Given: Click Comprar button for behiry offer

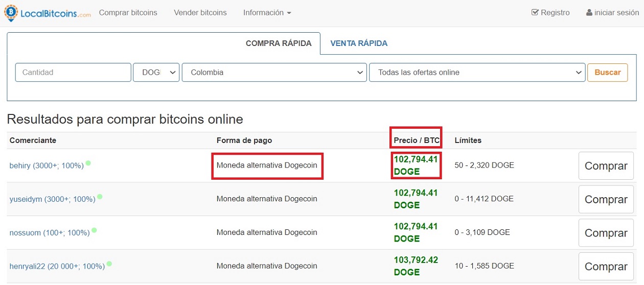Looking at the screenshot, I should pyautogui.click(x=606, y=166).
